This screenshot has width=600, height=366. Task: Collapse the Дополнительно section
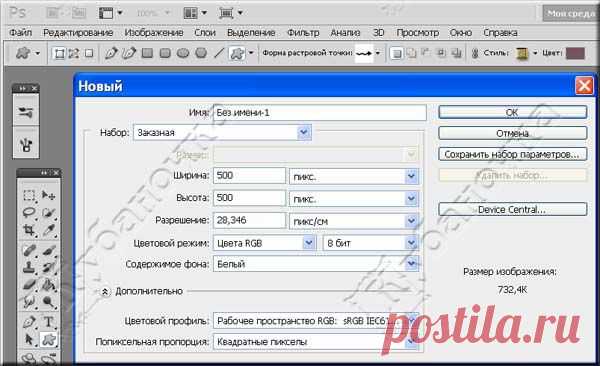pos(104,291)
